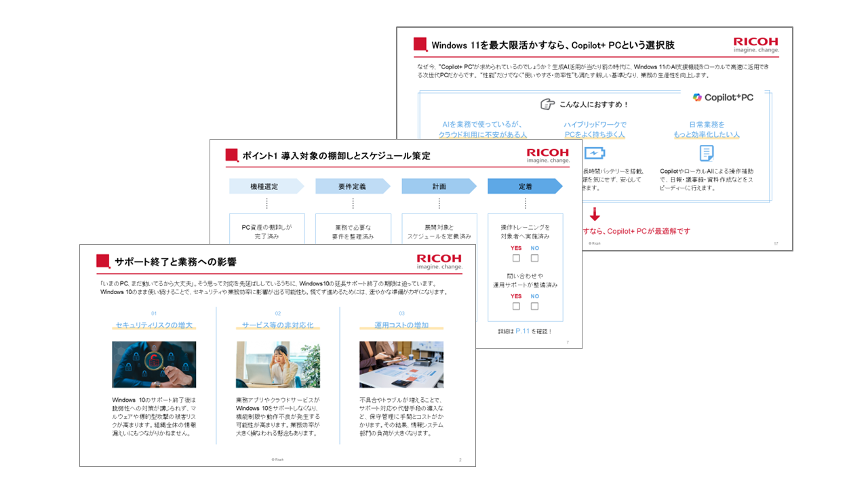This screenshot has height=488, width=868.
Task: Select the dark blue 定着 step arrow
Action: click(525, 186)
